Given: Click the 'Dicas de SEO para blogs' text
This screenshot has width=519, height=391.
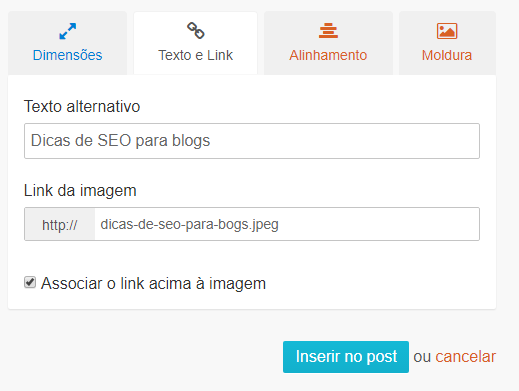Looking at the screenshot, I should pyautogui.click(x=120, y=141).
